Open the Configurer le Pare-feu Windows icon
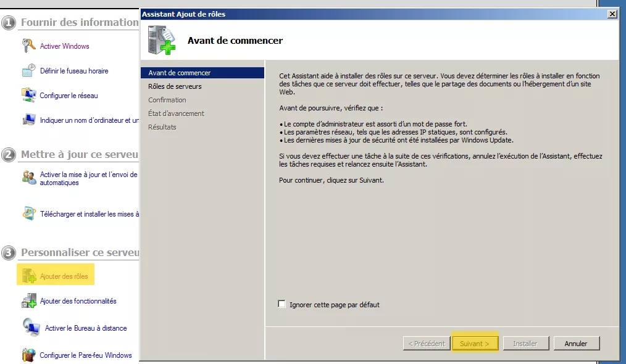The width and height of the screenshot is (626, 364). (29, 355)
